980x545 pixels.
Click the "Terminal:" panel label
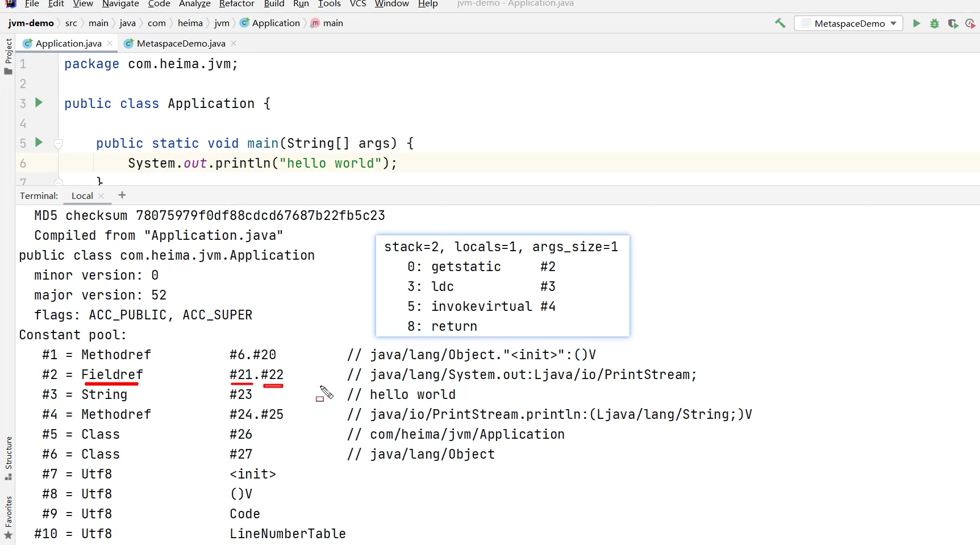click(39, 195)
